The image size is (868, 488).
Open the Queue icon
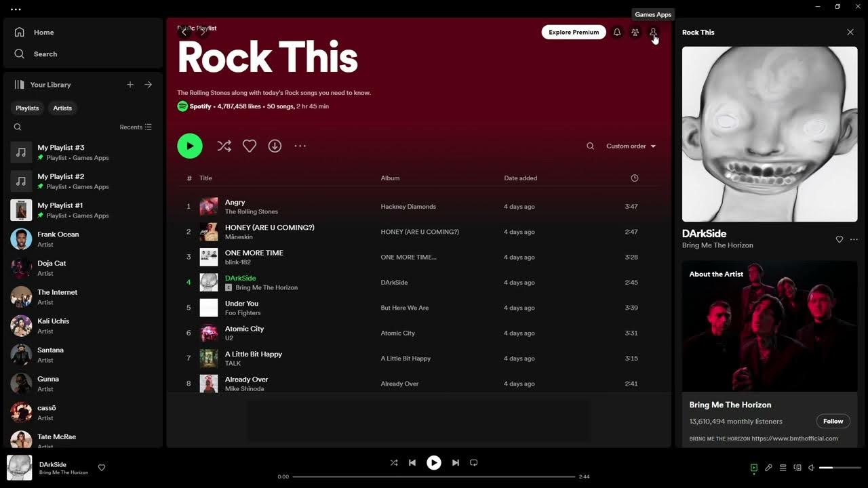point(783,468)
